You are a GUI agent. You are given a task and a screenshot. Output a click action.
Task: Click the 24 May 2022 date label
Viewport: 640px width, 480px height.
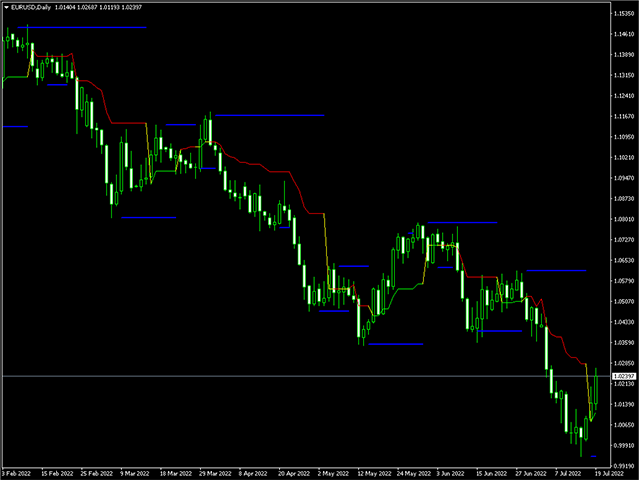(414, 474)
